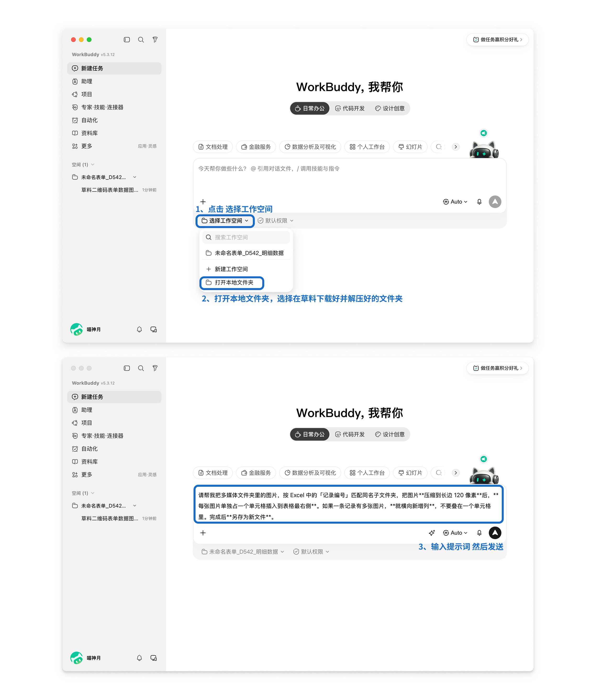596x700 pixels.
Task: Click microphone icon in bottom window input
Action: point(479,533)
